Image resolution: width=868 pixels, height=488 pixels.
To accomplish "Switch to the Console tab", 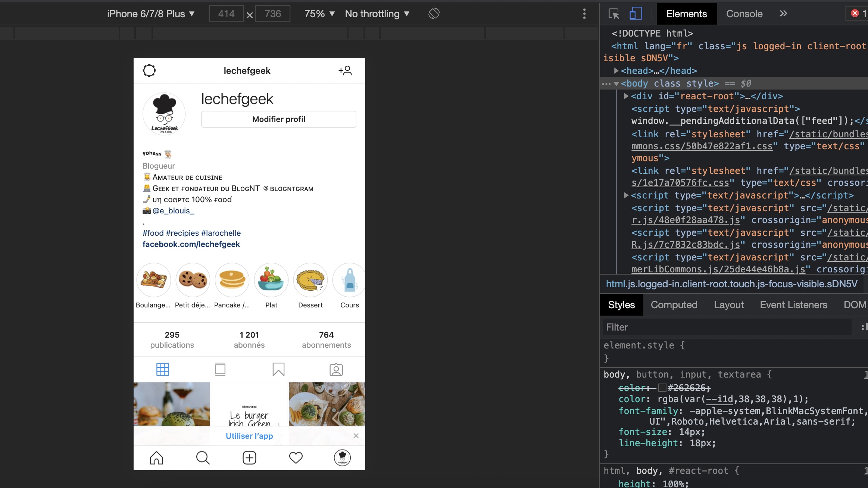I will 744,14.
